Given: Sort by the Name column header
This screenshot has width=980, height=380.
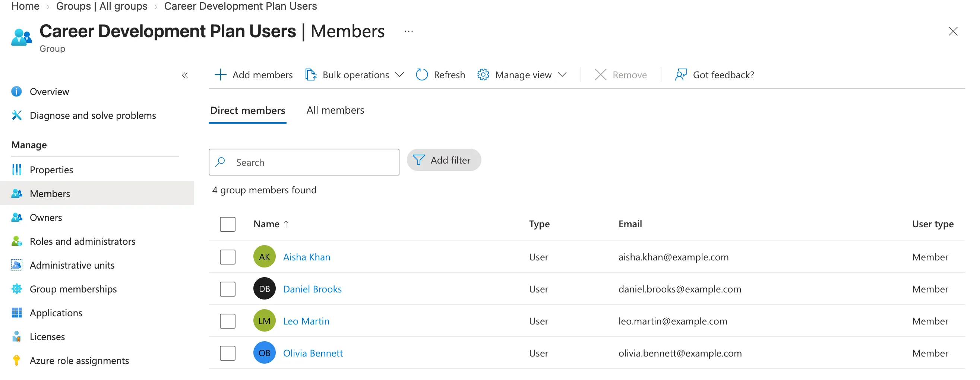Looking at the screenshot, I should pos(271,224).
